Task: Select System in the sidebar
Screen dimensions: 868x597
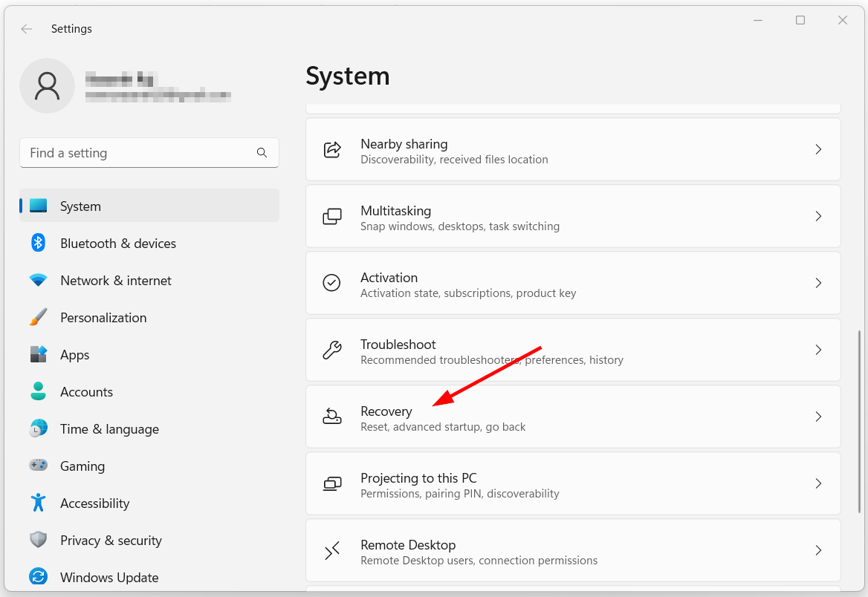Action: [149, 206]
